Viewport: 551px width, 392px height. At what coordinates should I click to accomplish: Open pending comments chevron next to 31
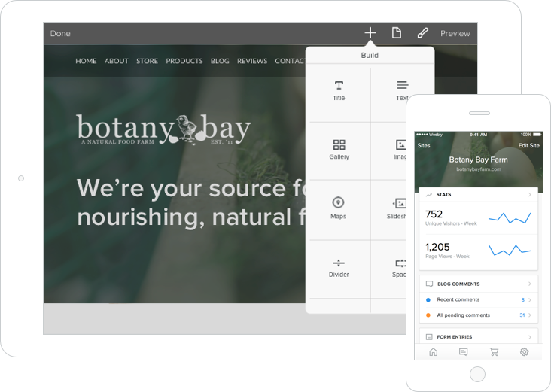[530, 315]
